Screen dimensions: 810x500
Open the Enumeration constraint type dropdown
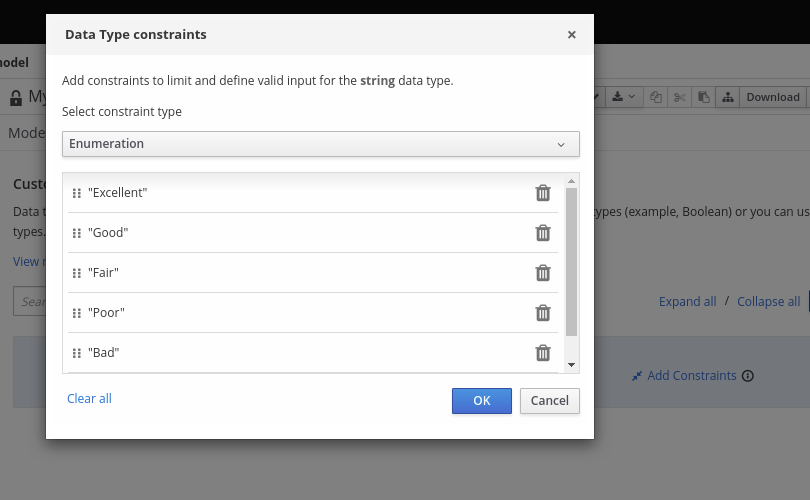point(320,144)
